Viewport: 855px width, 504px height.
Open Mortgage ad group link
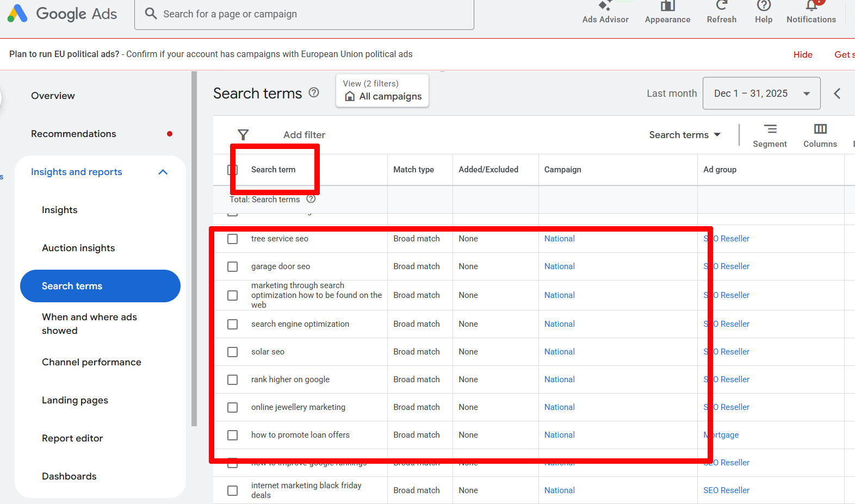721,435
